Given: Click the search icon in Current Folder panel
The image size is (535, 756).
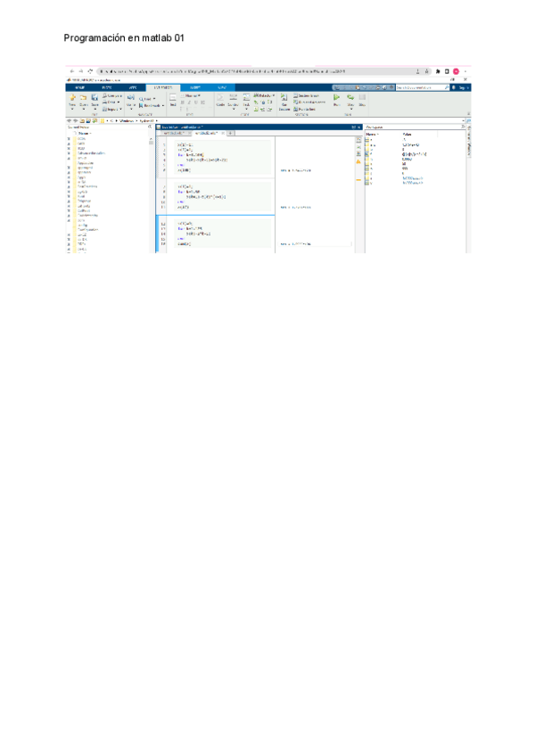Looking at the screenshot, I should coord(150,127).
